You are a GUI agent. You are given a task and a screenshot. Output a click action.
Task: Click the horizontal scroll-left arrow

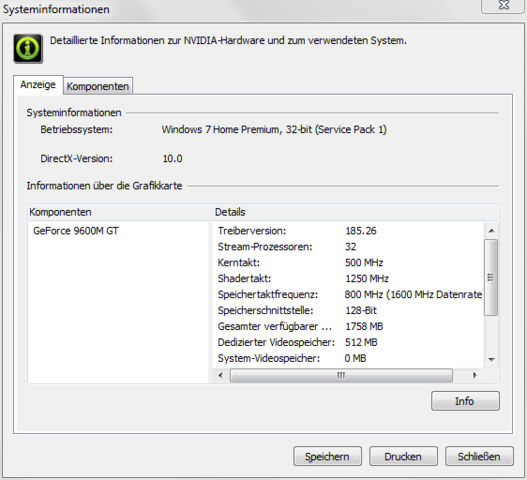(x=220, y=375)
